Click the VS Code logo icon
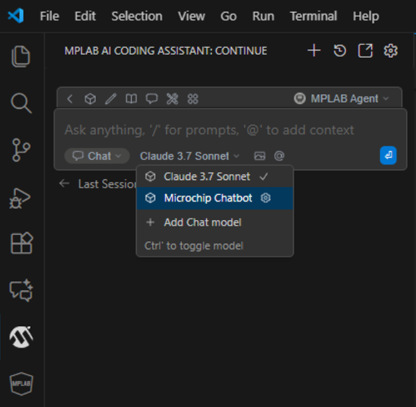 [16, 16]
